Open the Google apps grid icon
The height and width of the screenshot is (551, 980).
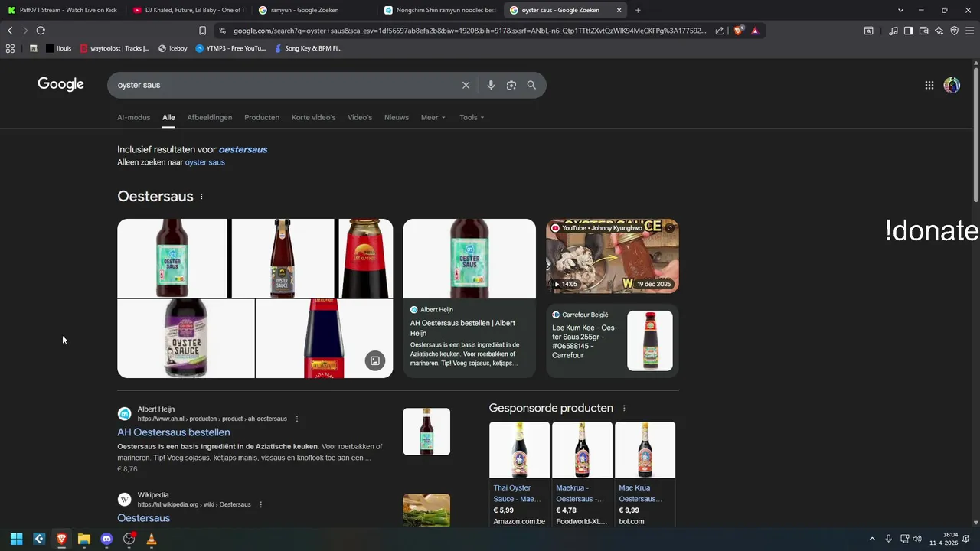(x=929, y=85)
